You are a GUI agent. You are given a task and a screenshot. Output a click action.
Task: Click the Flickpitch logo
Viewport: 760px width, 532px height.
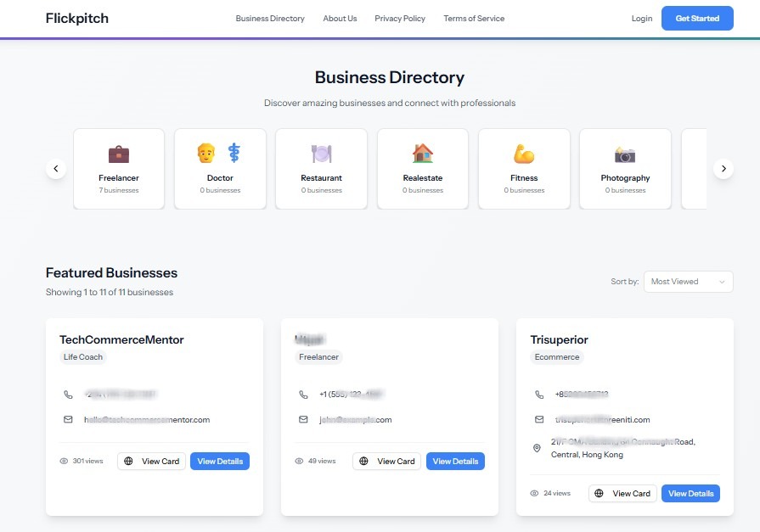(x=77, y=19)
